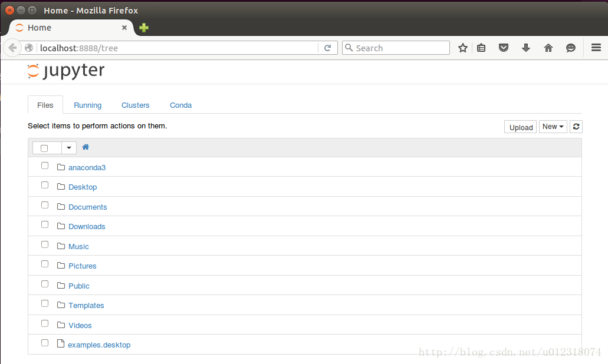This screenshot has height=364, width=608.
Task: Tick the Pictures folder checkbox
Action: click(45, 264)
